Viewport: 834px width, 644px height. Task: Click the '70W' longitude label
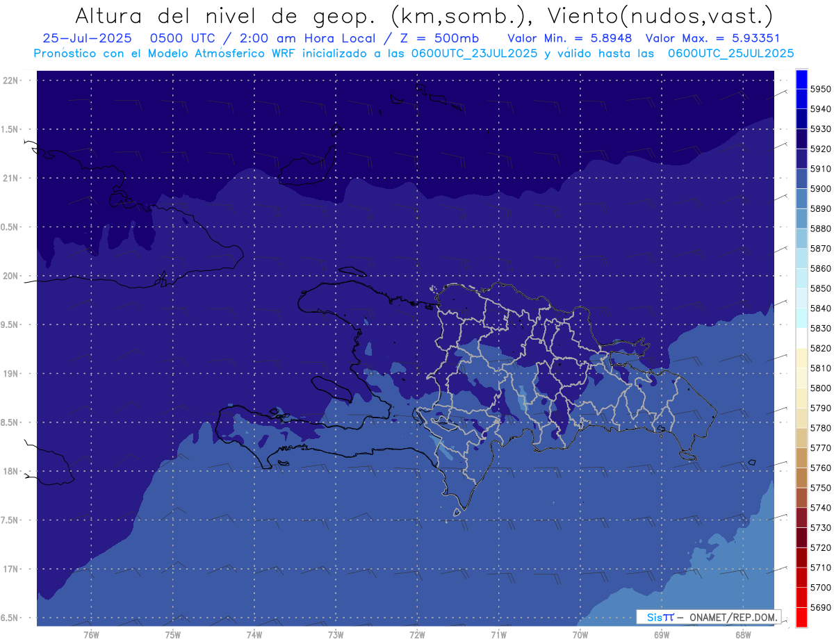580,634
